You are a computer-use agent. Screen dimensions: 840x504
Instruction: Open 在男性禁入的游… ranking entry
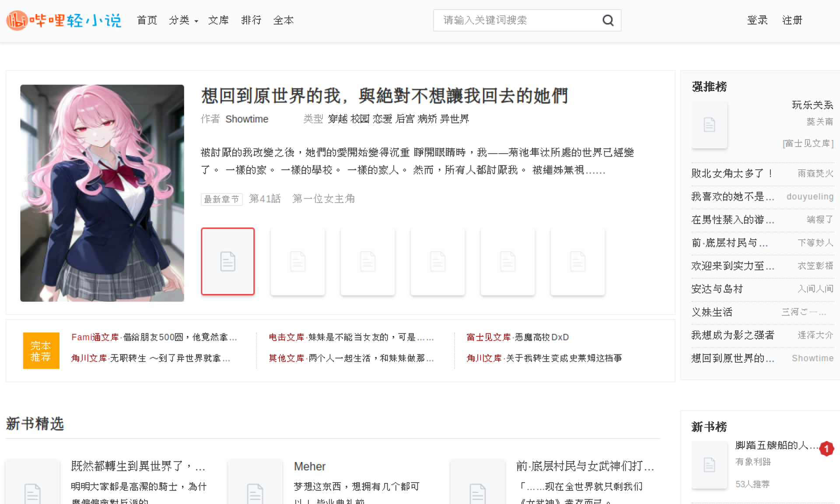733,220
